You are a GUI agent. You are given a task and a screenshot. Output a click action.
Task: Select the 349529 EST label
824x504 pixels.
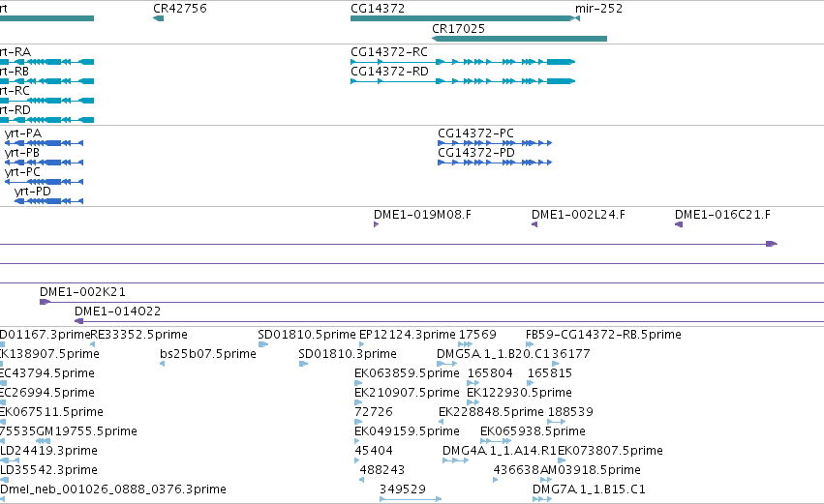click(x=403, y=489)
